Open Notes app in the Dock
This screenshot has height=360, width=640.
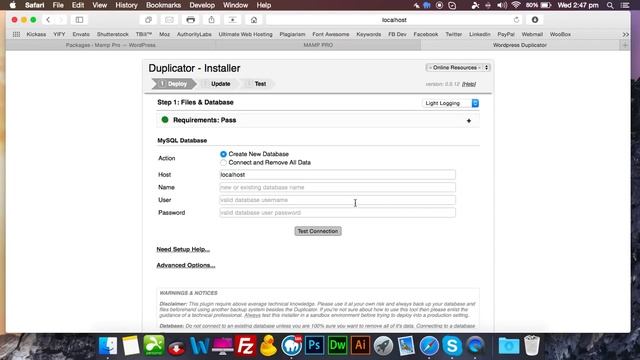131,346
